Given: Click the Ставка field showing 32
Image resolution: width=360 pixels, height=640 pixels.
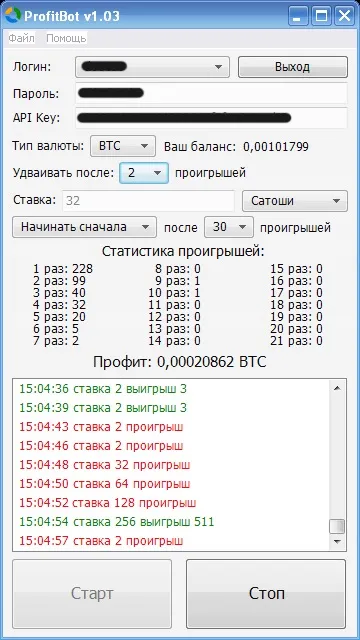Looking at the screenshot, I should click(x=149, y=201).
